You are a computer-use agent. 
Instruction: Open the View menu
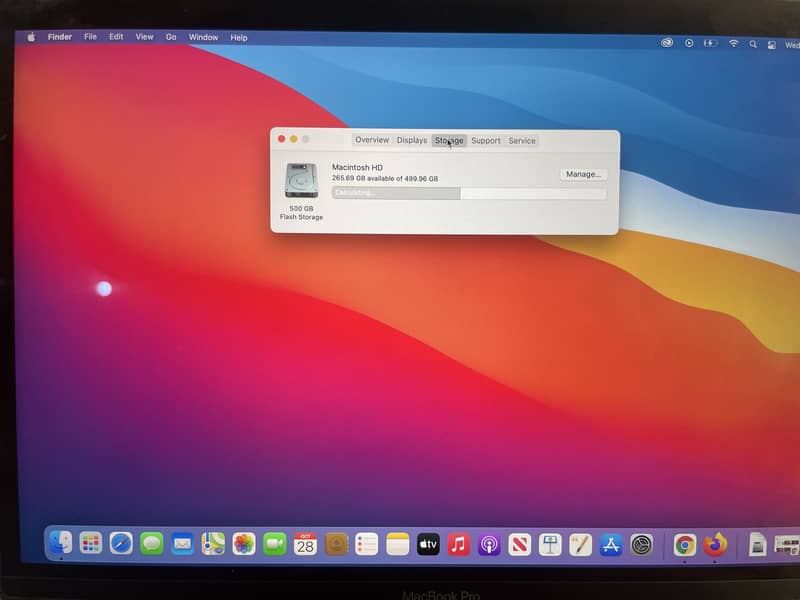point(144,37)
